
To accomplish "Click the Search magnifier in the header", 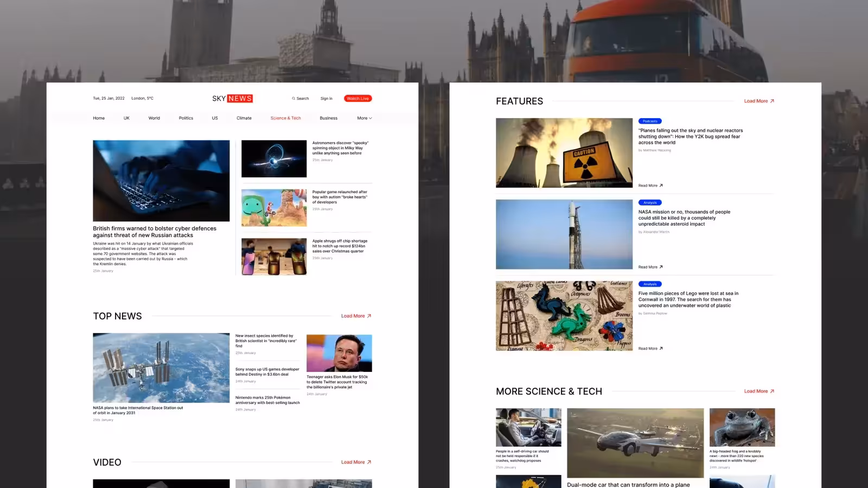I will click(x=293, y=99).
